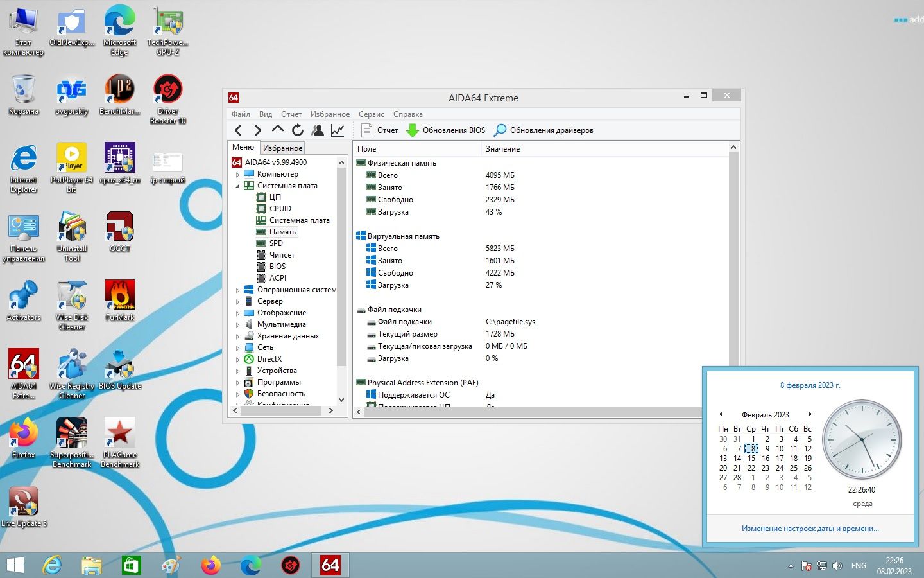
Task: Open the user profile icon in toolbar
Action: pyautogui.click(x=318, y=130)
